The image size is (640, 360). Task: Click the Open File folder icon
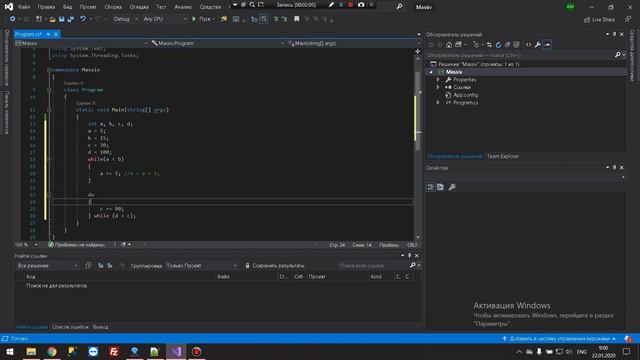click(52, 19)
